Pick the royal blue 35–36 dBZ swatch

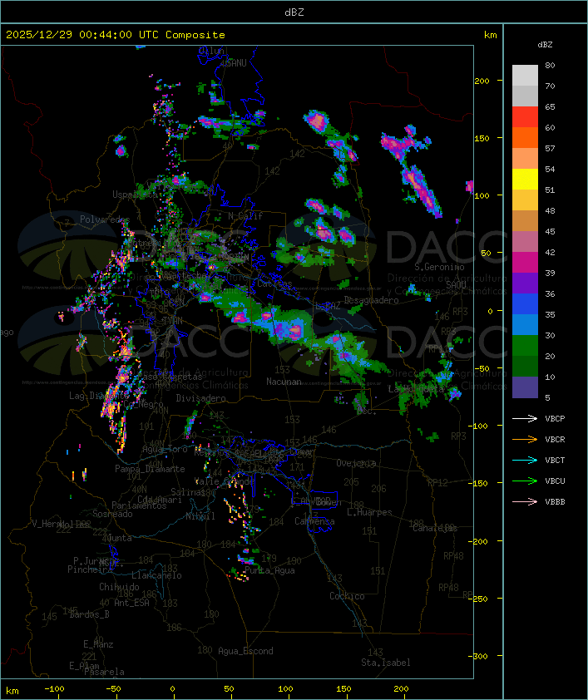[x=525, y=304]
